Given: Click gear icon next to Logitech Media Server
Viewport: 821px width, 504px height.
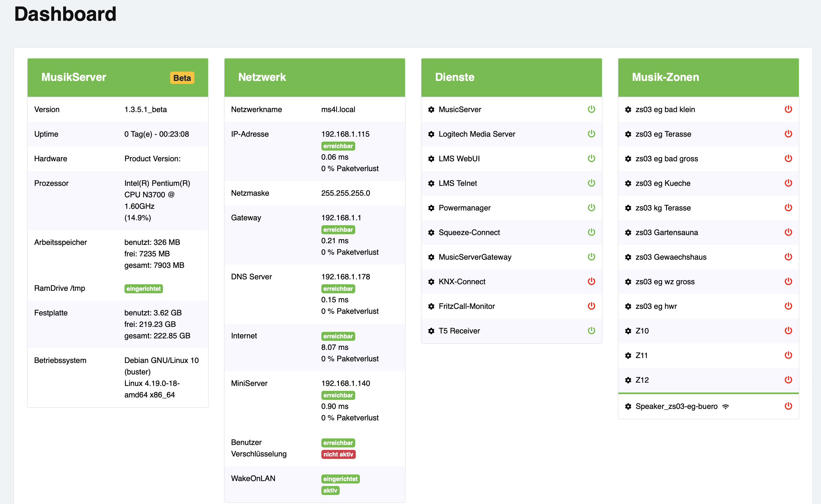Looking at the screenshot, I should [x=431, y=134].
